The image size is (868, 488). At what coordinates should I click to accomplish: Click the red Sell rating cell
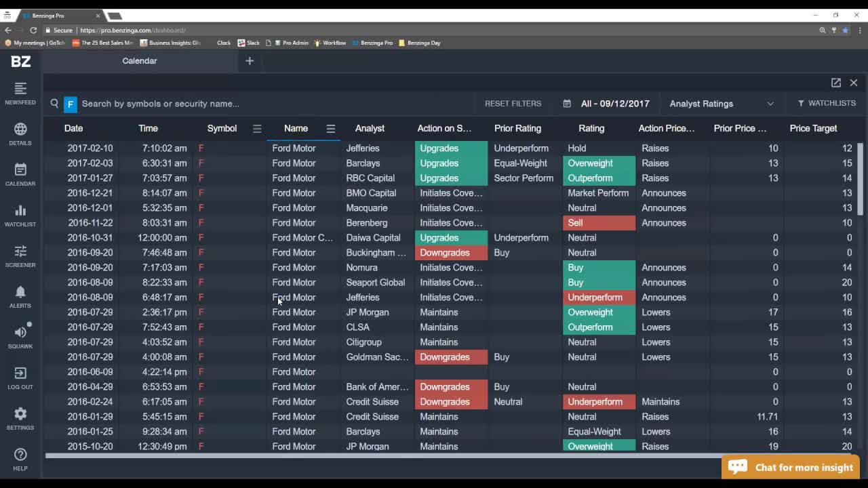click(x=599, y=223)
